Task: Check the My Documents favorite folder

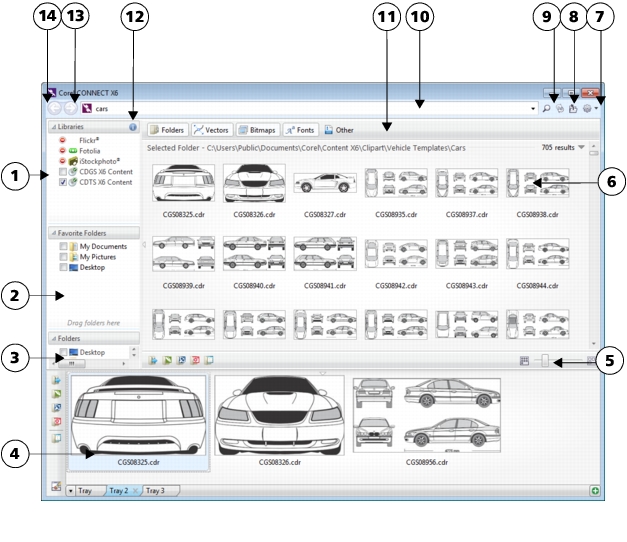Action: pos(64,246)
